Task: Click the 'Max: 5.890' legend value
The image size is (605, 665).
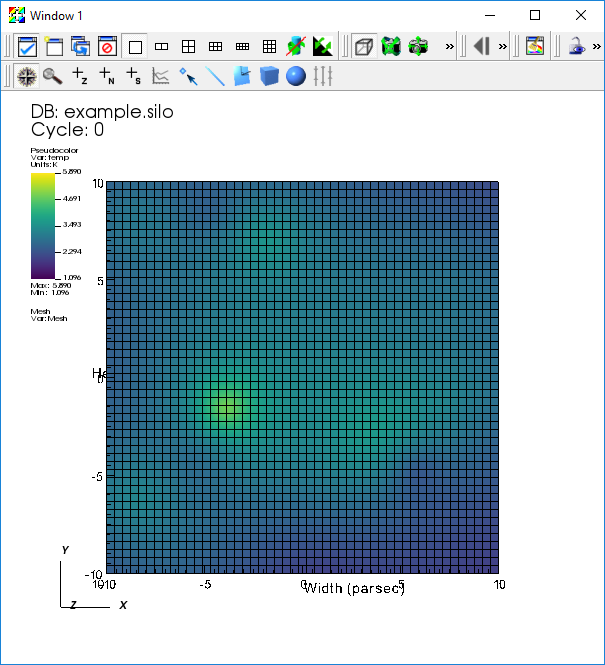Action: pos(51,285)
